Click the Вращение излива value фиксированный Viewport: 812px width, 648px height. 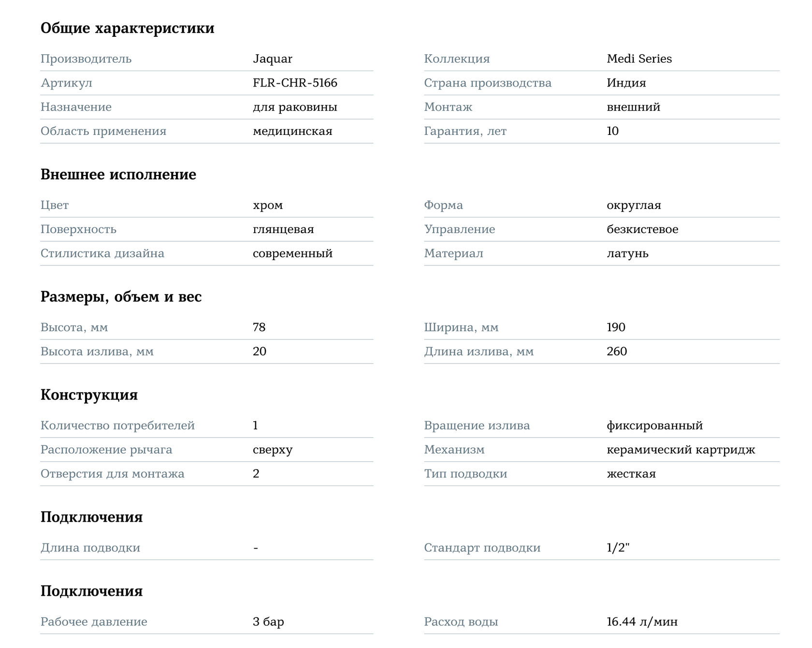(x=654, y=426)
